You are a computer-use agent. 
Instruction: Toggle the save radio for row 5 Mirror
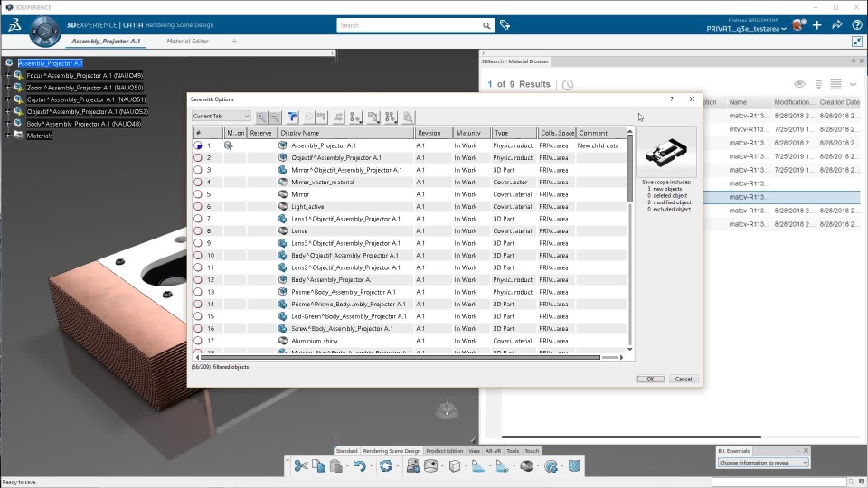click(198, 194)
